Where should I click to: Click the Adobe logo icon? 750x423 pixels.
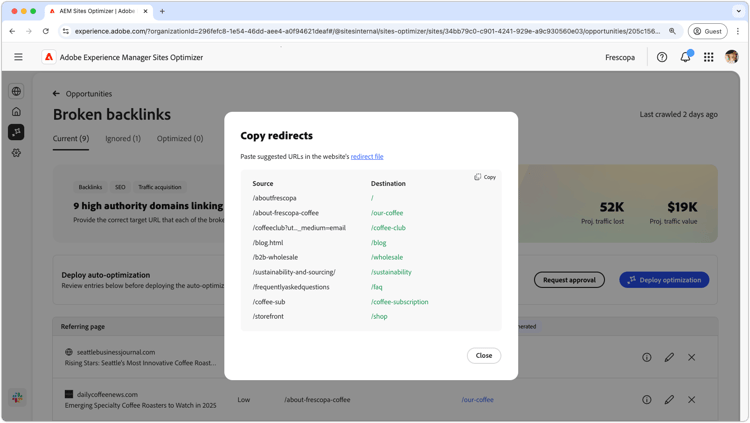(x=49, y=57)
